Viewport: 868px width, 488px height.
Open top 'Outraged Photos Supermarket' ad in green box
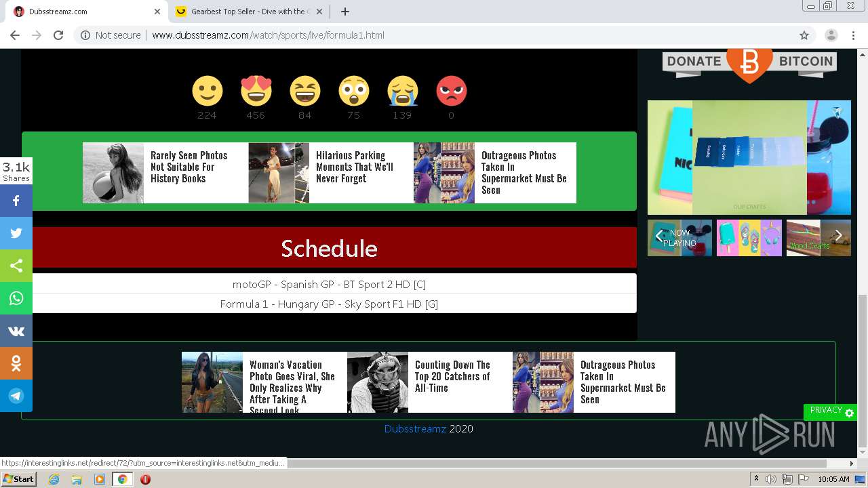(495, 173)
